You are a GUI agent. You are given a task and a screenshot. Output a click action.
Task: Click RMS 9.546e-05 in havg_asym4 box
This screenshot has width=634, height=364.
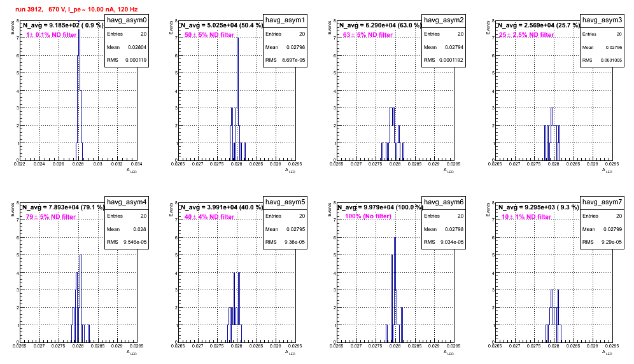click(x=127, y=242)
